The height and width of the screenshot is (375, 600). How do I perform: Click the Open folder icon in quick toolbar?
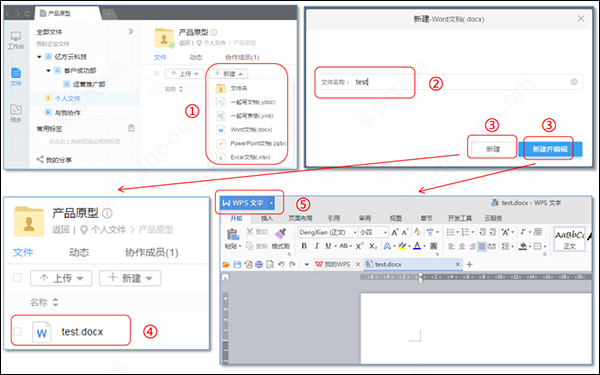[x=226, y=264]
